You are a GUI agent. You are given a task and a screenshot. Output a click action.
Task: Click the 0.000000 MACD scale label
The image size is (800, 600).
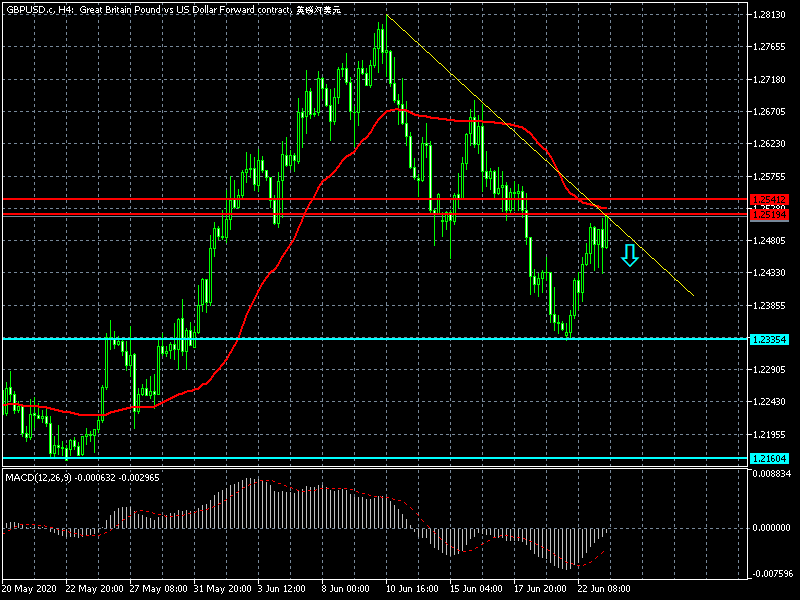(771, 527)
